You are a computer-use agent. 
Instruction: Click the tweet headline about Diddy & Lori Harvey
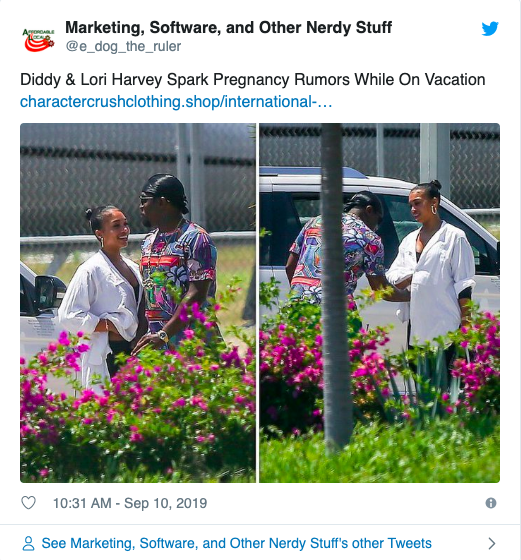pyautogui.click(x=252, y=79)
